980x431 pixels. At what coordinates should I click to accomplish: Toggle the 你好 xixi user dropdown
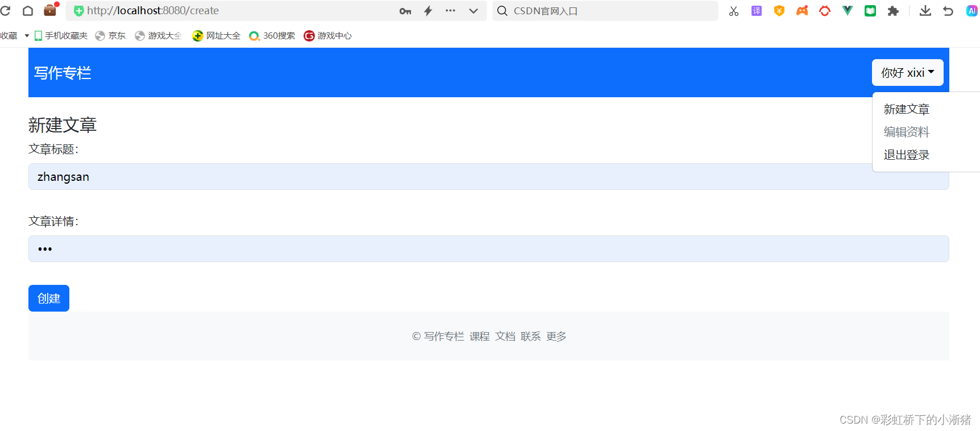[907, 73]
